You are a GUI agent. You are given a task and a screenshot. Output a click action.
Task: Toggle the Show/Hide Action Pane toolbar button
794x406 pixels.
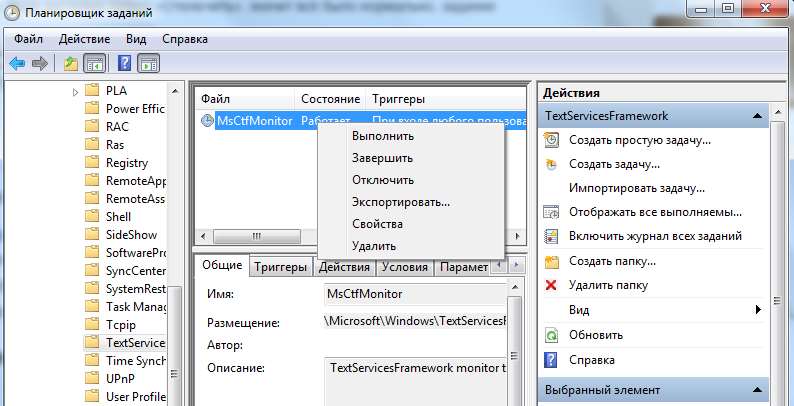pos(149,64)
